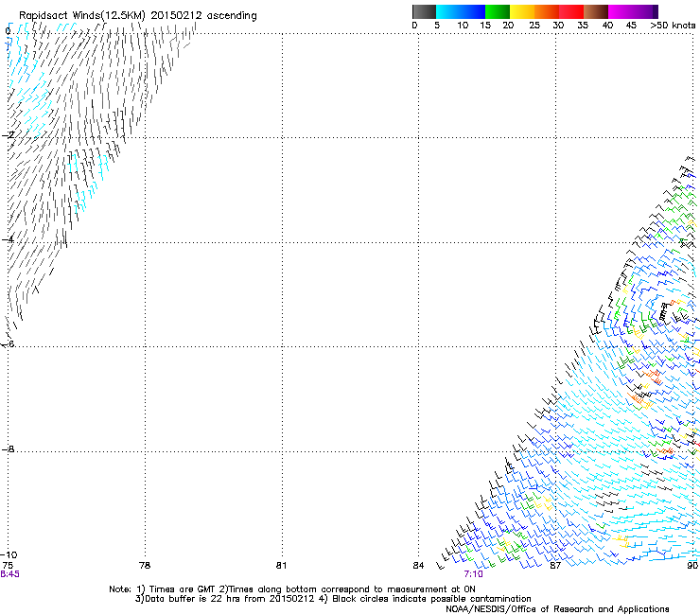The height and width of the screenshot is (615, 700).
Task: Click the longitude label 90
Action: click(692, 565)
